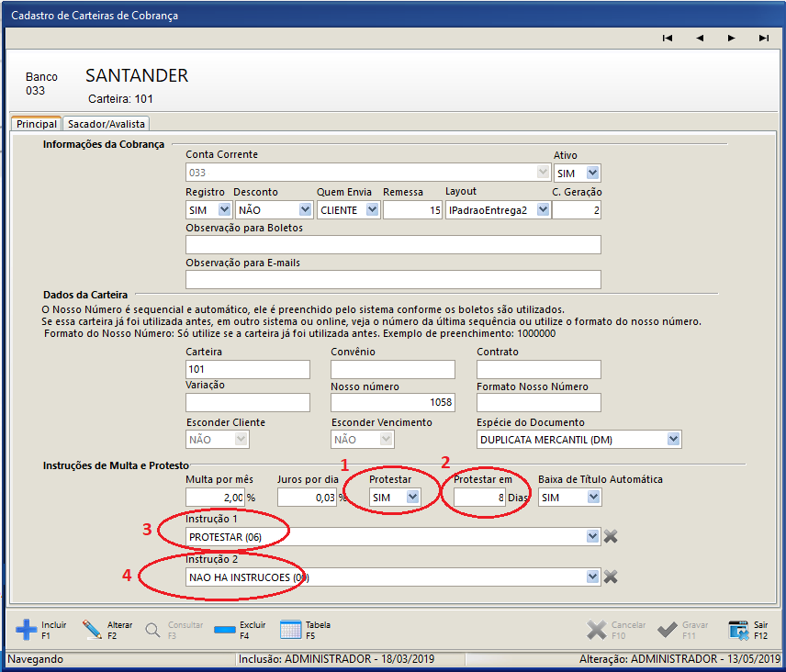The height and width of the screenshot is (672, 786).
Task: Click the Alterar F2 pencil button
Action: click(107, 630)
